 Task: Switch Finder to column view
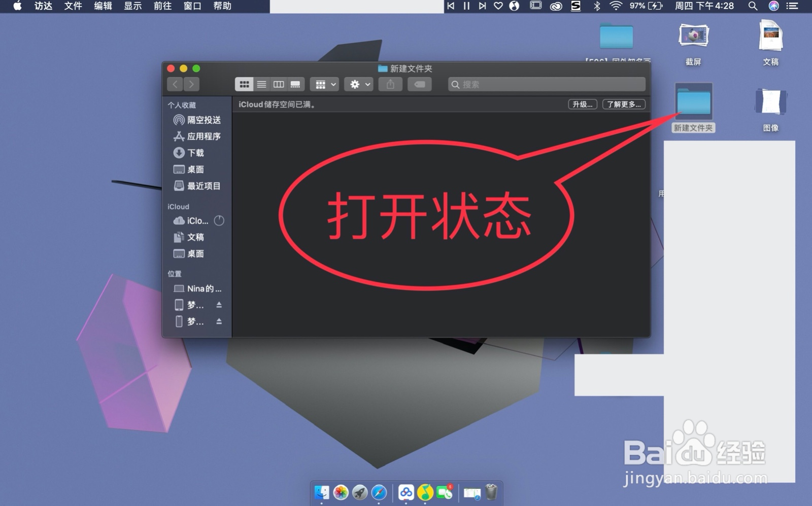(x=279, y=84)
